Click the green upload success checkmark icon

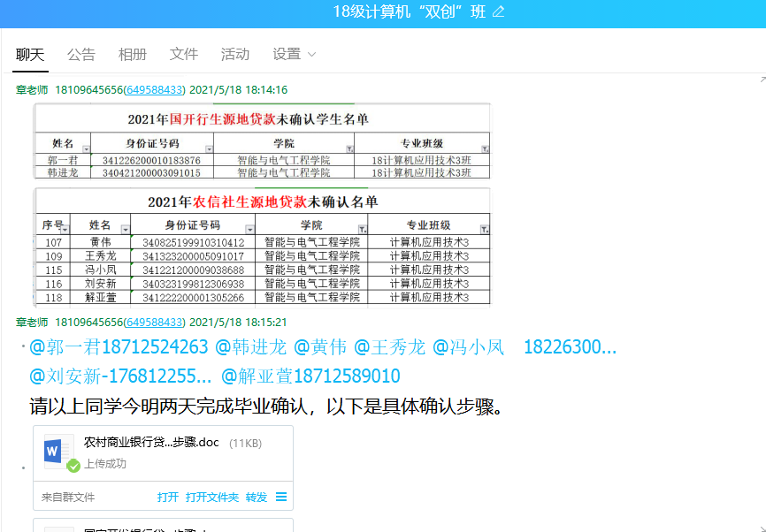[x=73, y=465]
